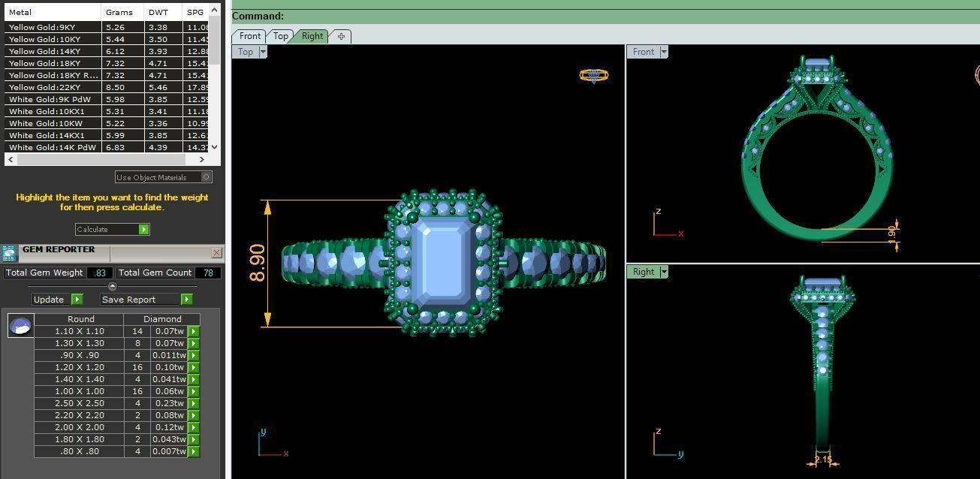Screen dimensions: 980x479
Task: Collapse Gem Reporter with round arrow toggle
Action: point(113,286)
